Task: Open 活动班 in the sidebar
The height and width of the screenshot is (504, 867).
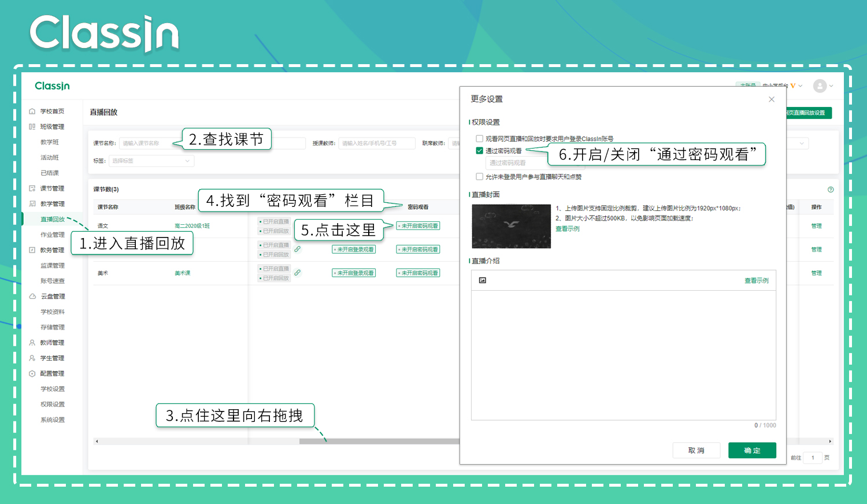Action: (x=50, y=157)
